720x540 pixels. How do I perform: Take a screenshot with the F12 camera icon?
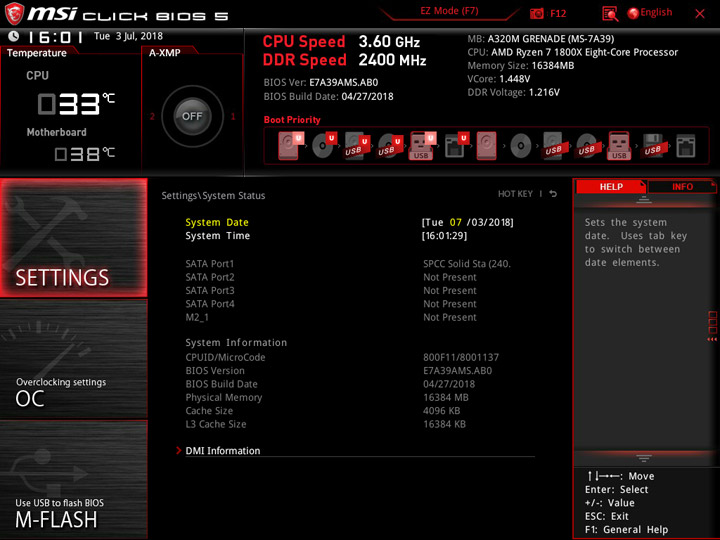(x=537, y=13)
